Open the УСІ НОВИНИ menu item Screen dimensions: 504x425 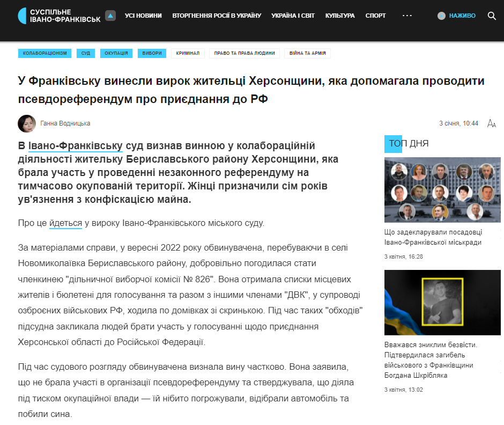[142, 16]
